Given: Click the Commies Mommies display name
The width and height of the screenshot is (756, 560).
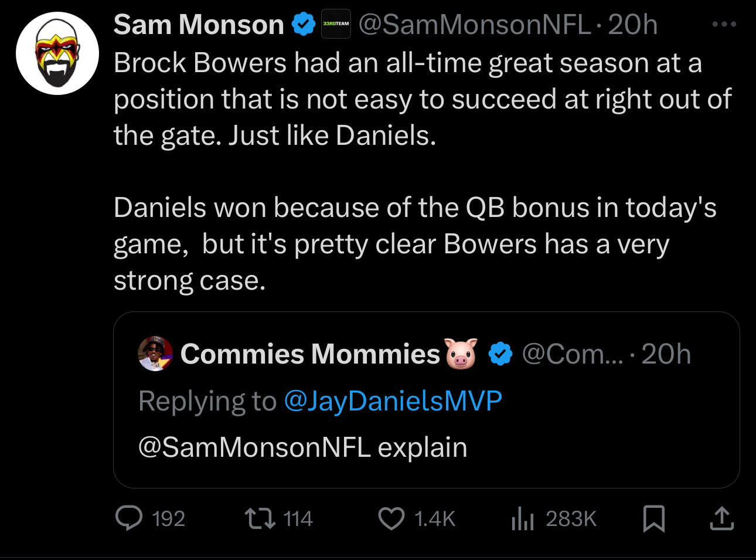Looking at the screenshot, I should pos(309,354).
